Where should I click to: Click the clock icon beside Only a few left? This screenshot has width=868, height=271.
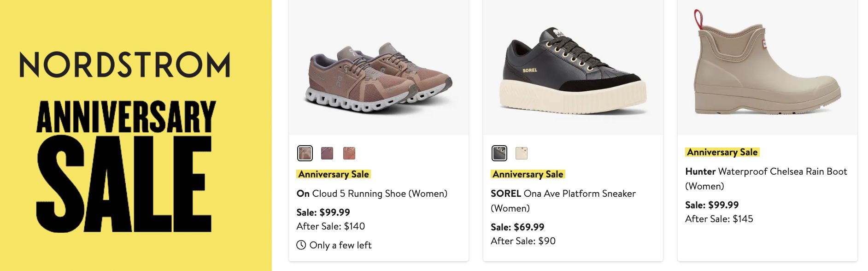coord(301,245)
